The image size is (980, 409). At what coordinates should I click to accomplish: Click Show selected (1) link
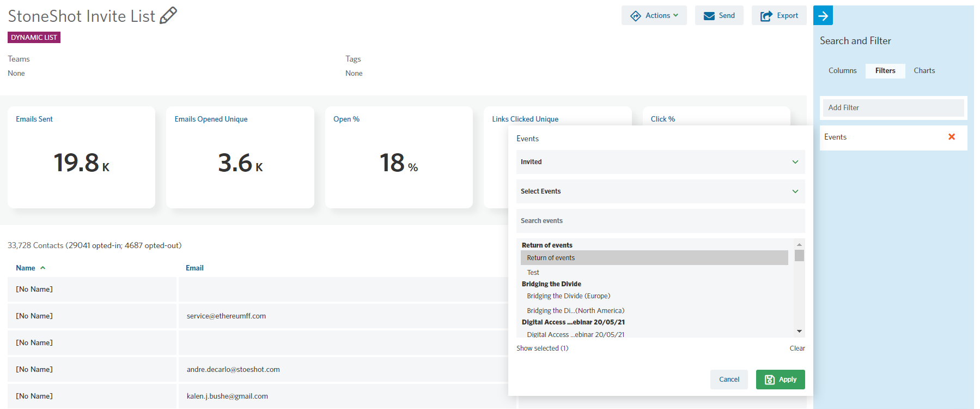tap(543, 348)
